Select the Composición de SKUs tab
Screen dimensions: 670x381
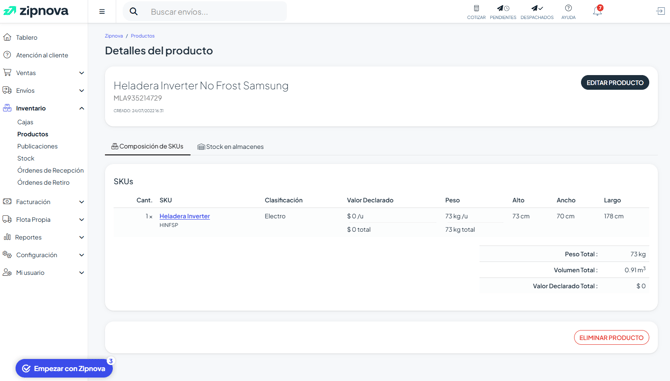147,147
